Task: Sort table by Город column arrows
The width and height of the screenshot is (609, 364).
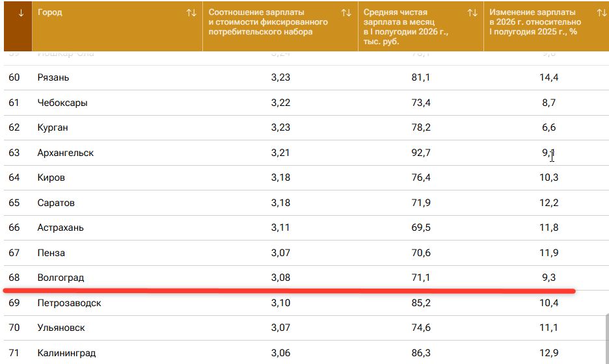Action: pyautogui.click(x=191, y=13)
